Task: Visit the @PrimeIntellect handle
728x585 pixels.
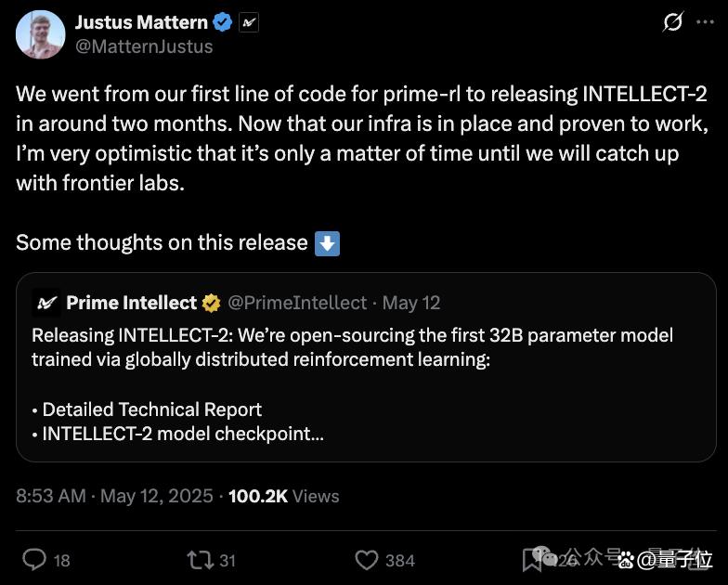Action: [x=297, y=303]
